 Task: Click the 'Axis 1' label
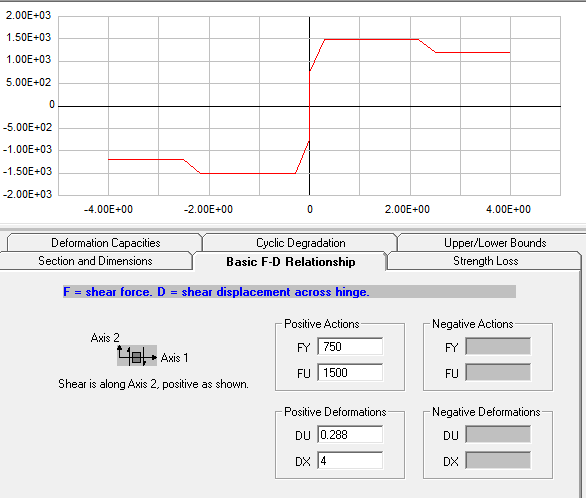174,358
